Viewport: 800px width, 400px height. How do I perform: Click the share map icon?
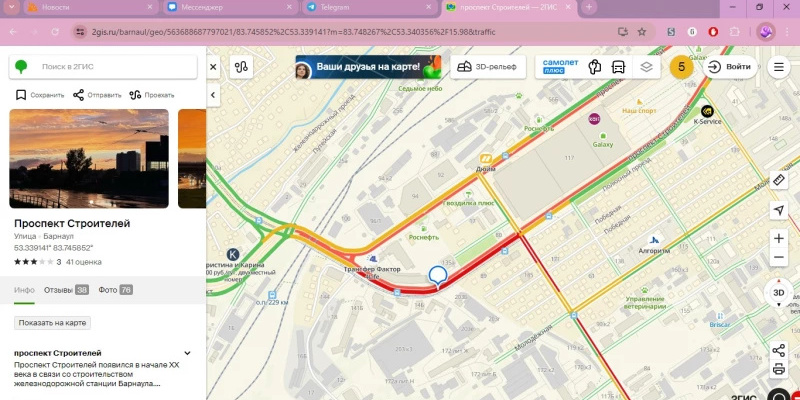(x=779, y=351)
